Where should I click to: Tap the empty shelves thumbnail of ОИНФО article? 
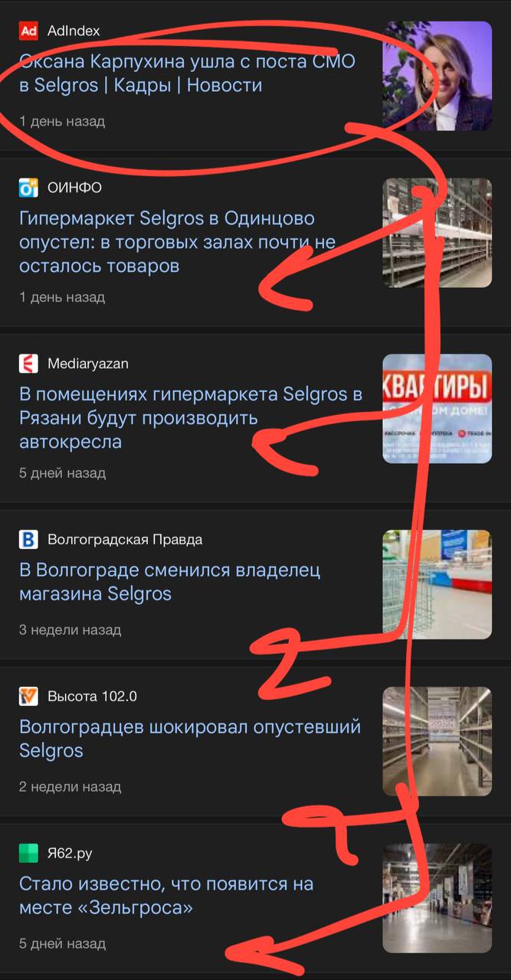[x=437, y=233]
